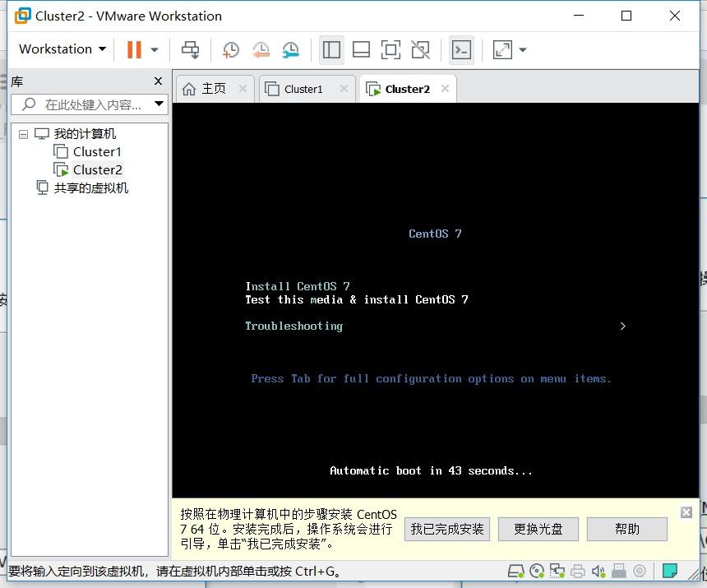Click the window resize grip corner

695,575
